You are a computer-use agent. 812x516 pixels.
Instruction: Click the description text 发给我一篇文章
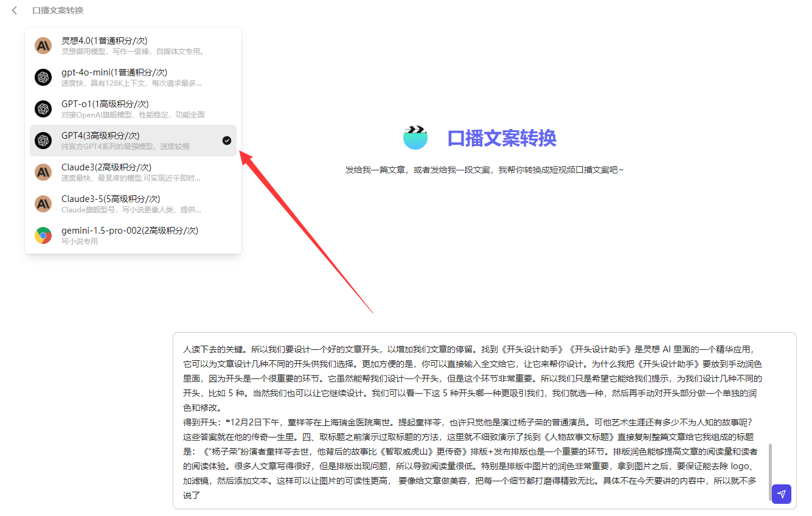pos(485,170)
